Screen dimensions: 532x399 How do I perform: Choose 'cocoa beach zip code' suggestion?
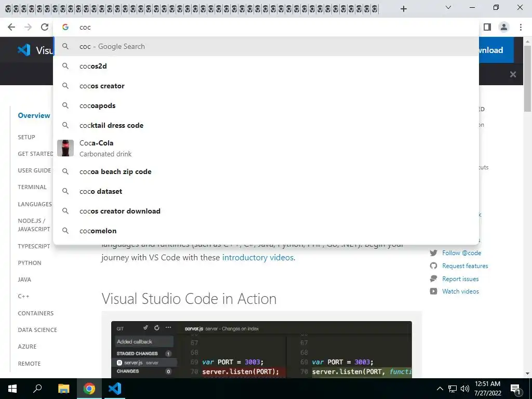266,171
